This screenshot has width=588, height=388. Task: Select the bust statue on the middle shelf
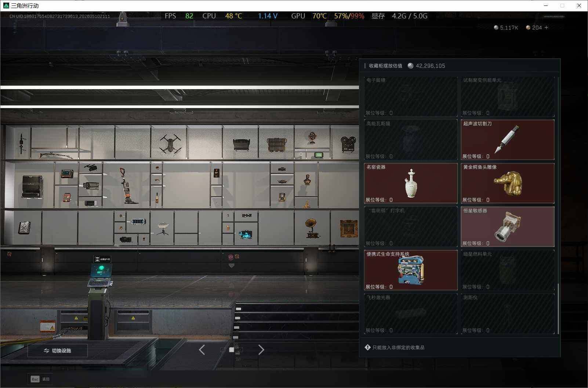click(307, 180)
